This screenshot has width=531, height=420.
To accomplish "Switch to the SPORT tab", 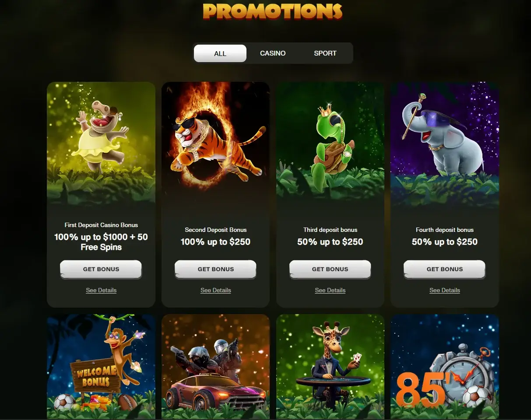I will click(x=325, y=53).
